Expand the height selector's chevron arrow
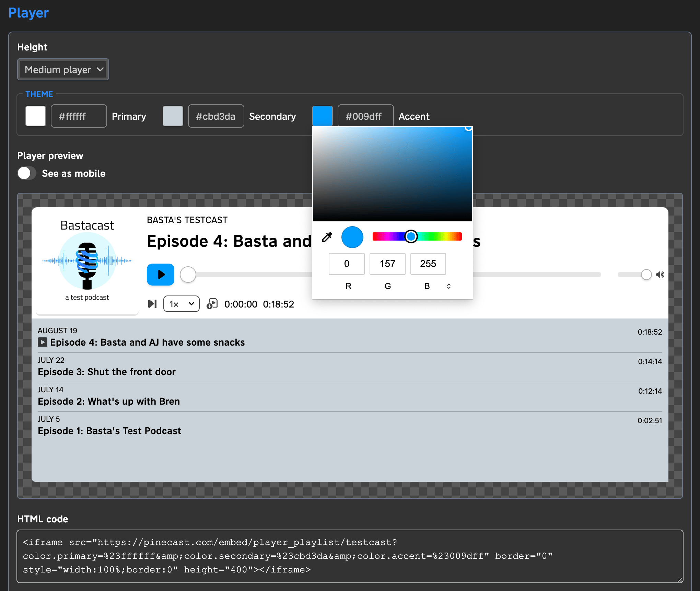Screen dimensions: 700x591 100,69
